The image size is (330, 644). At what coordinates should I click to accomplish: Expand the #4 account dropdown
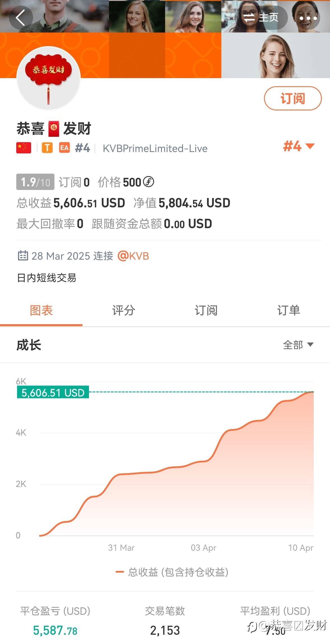(299, 146)
